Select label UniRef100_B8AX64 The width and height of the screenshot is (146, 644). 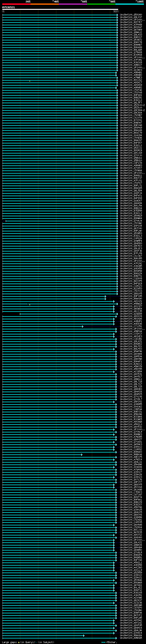[x=131, y=635]
